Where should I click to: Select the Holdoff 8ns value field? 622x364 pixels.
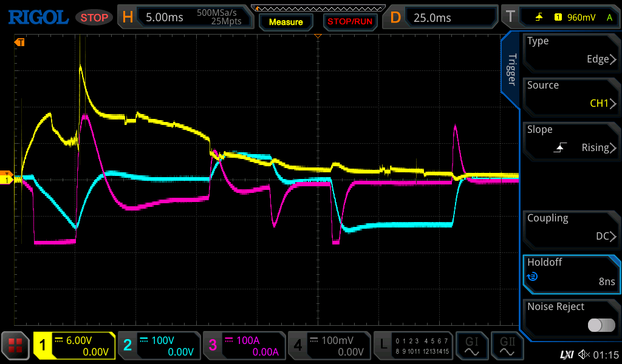point(571,272)
